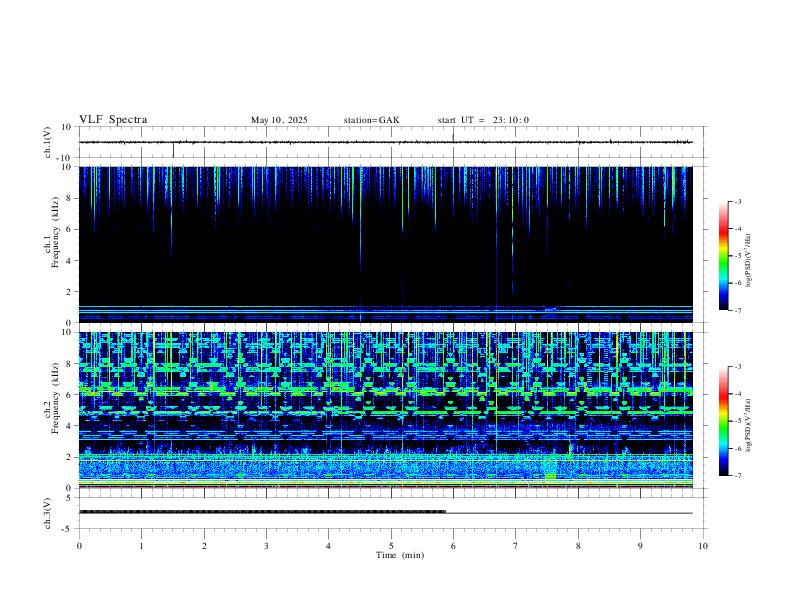Click the ch.1(V) waveform axis label
The image size is (792, 612).
point(48,142)
